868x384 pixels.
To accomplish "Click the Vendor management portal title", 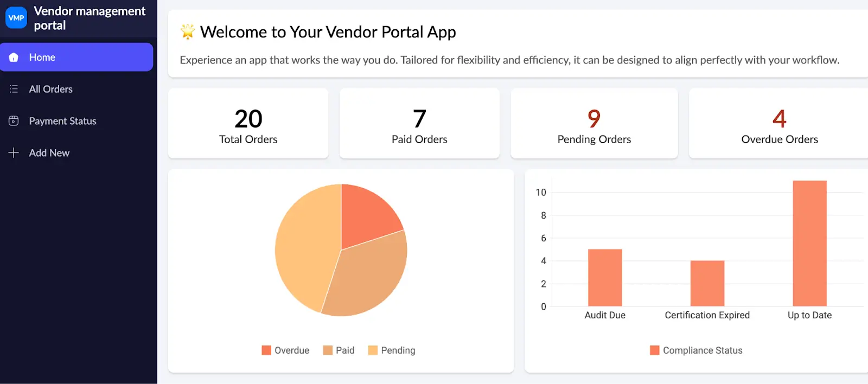I will pos(90,18).
